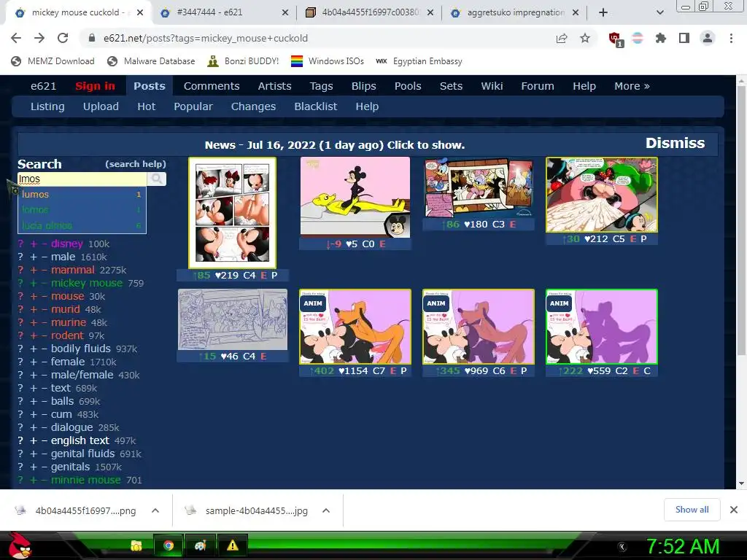The height and width of the screenshot is (560, 747).
Task: Show hidden system tray icons
Action: (x=622, y=547)
